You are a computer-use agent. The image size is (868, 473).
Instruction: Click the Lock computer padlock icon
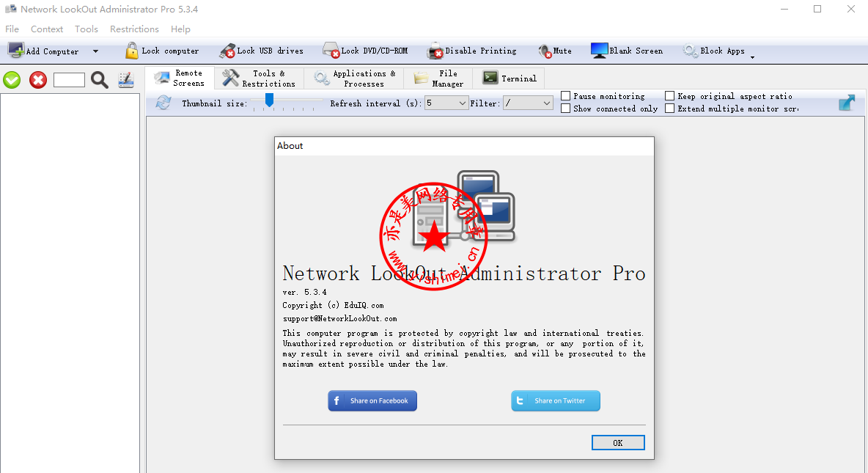[x=132, y=51]
